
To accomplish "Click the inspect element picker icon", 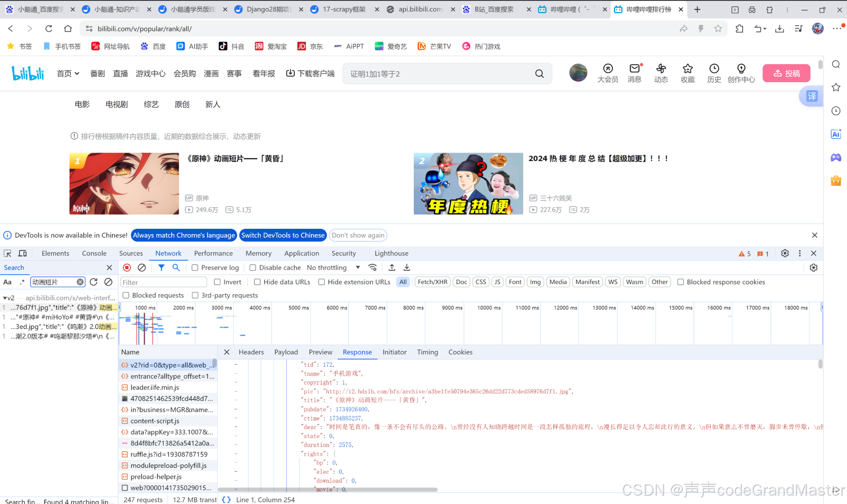I will [x=8, y=253].
